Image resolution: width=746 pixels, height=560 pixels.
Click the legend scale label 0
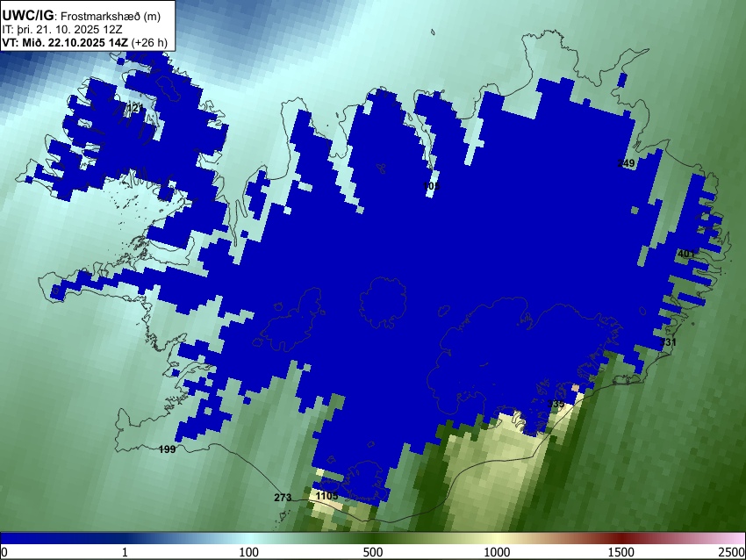pos(4,552)
